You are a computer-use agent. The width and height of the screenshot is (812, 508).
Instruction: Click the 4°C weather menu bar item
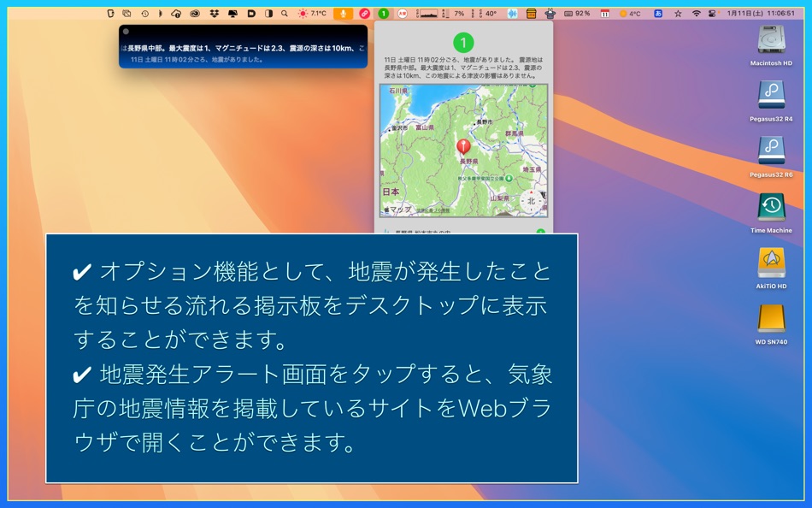pos(630,14)
